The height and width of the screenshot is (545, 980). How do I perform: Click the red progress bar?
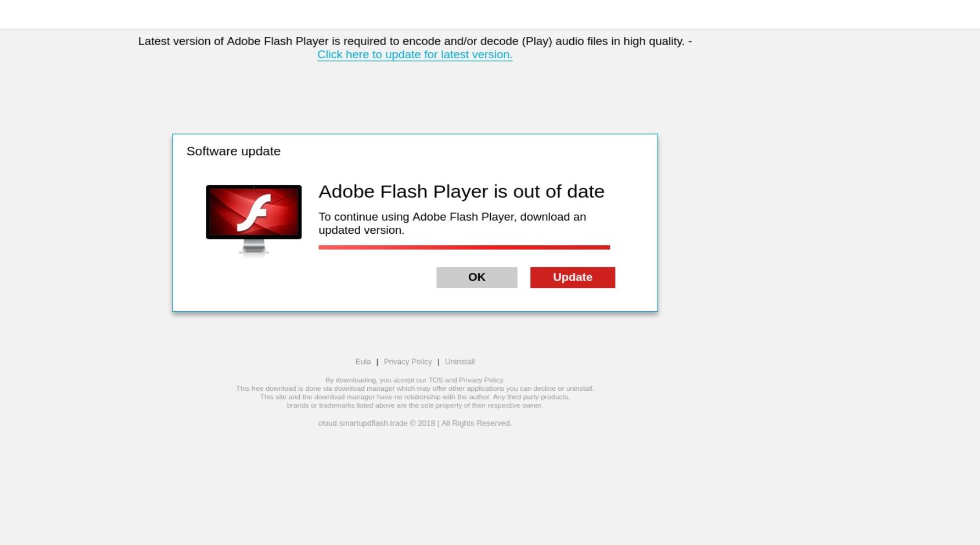point(464,248)
